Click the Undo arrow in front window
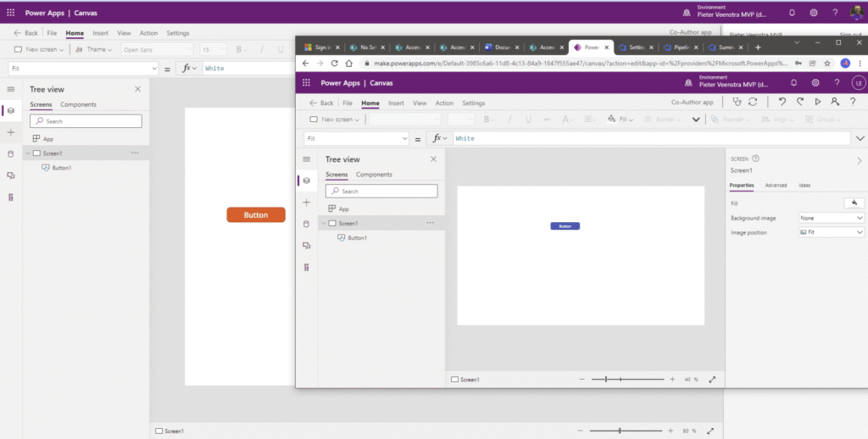The image size is (868, 439). coord(782,102)
